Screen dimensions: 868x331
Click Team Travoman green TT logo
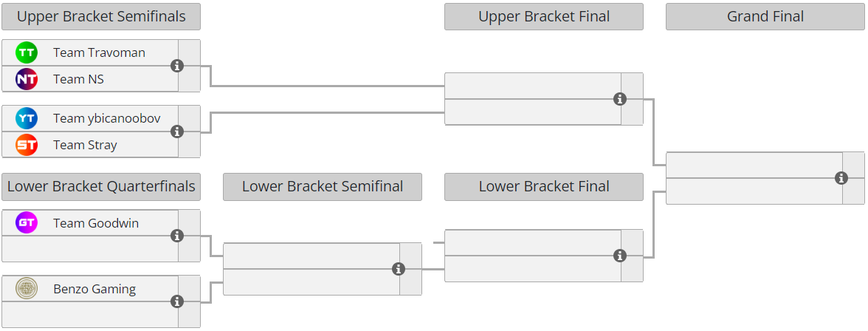pos(27,52)
